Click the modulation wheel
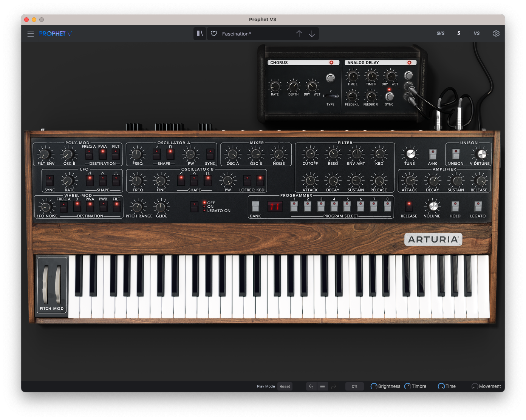526x420 pixels. (x=58, y=285)
